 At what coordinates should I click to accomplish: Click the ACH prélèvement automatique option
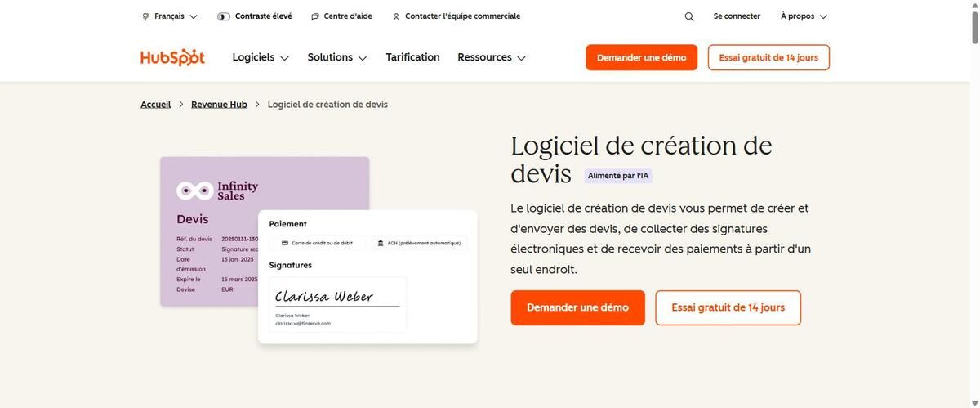[x=420, y=243]
